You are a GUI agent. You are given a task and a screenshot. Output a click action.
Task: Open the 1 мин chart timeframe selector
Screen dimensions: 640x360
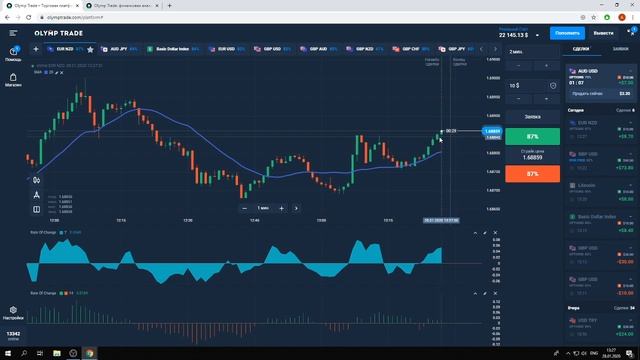[x=263, y=208]
